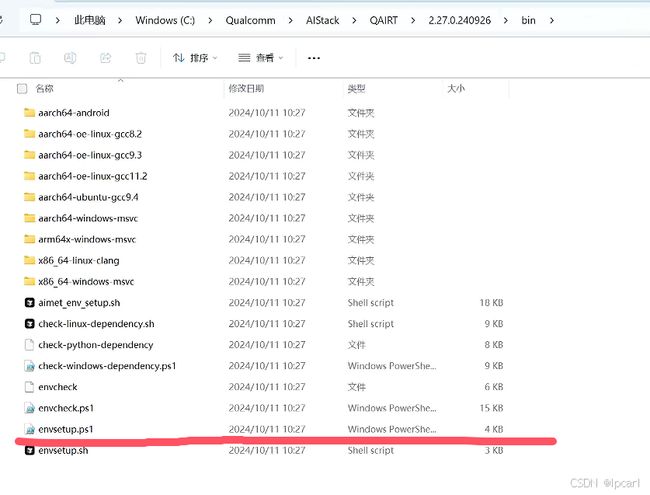Sort by the 名称 column header
The height and width of the screenshot is (495, 650).
click(x=45, y=88)
